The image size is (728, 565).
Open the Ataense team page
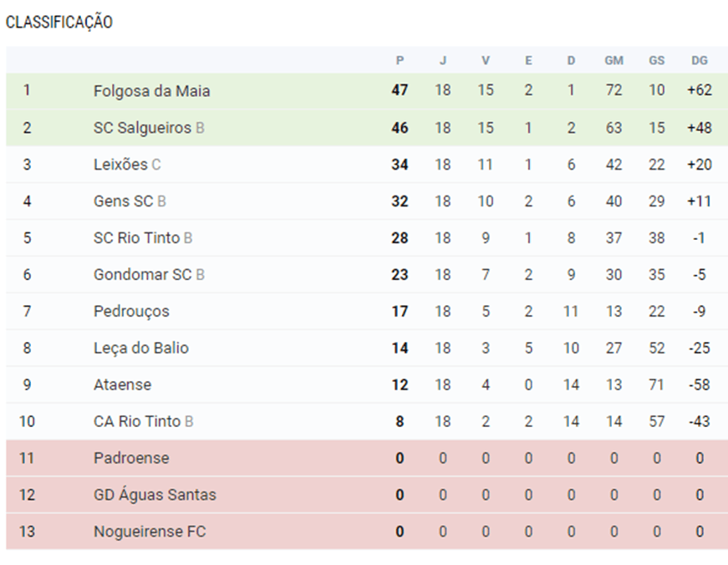[x=122, y=385]
